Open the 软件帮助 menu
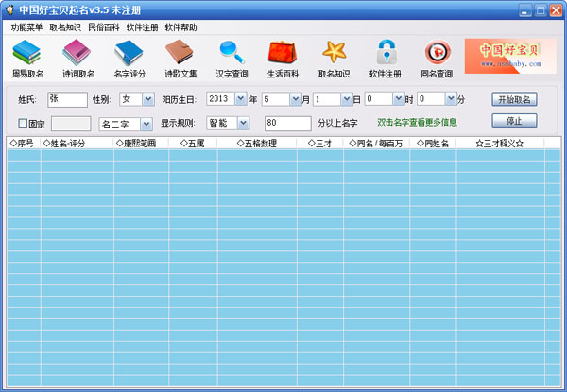 (x=180, y=27)
